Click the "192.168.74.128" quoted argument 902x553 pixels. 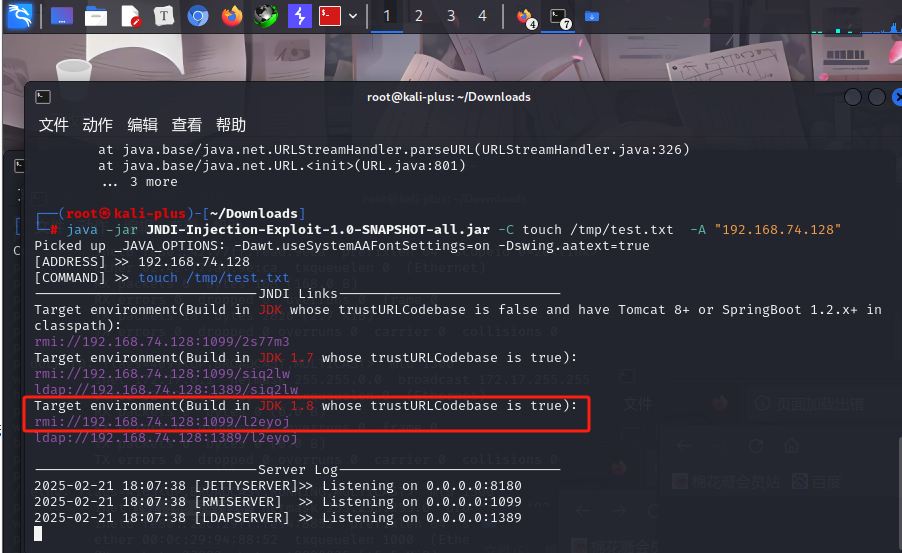point(778,230)
